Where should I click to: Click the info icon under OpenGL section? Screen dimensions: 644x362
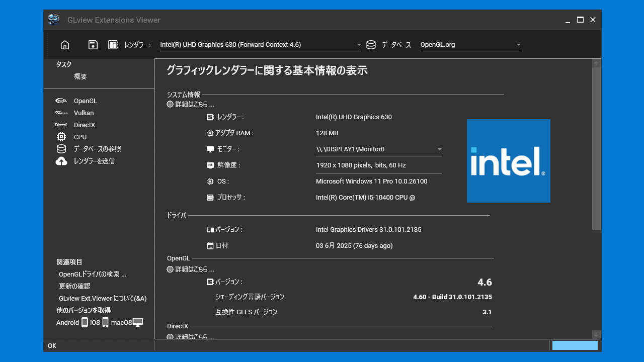tap(170, 269)
